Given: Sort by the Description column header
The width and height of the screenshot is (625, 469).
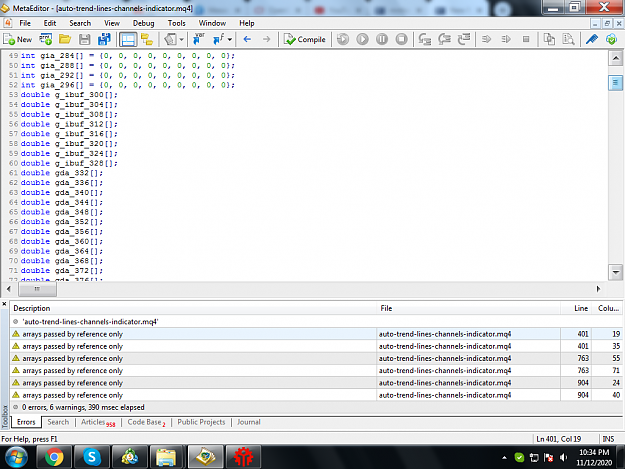Looking at the screenshot, I should click(x=193, y=308).
